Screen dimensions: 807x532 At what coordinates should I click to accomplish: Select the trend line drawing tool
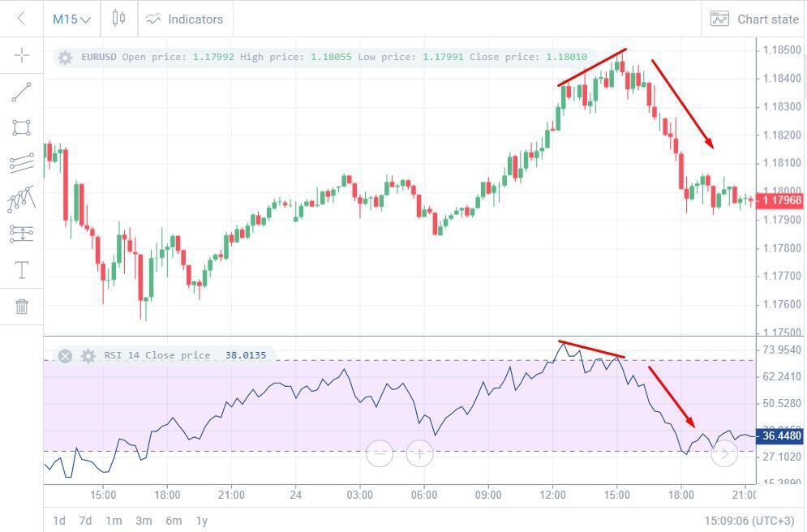click(22, 92)
